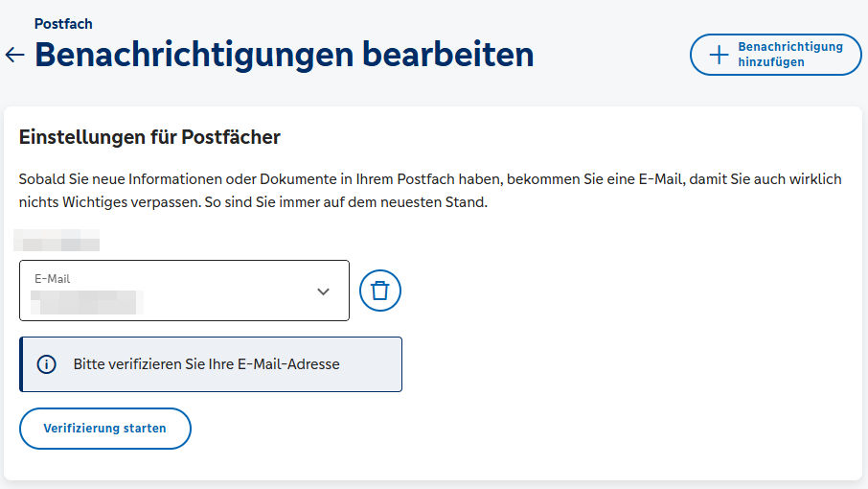Add a notification via Benachrichtigung hinzufügen
The image size is (868, 489).
click(776, 55)
